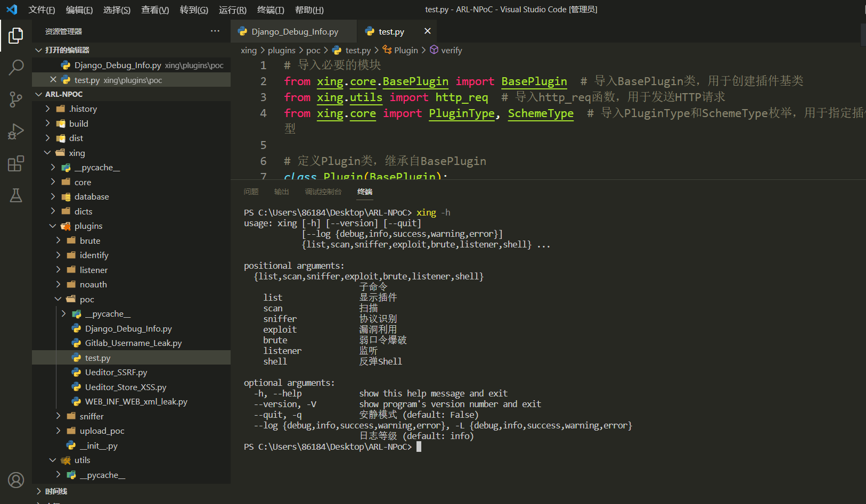This screenshot has height=504, width=866.
Task: Select test.py in the file tree
Action: click(x=131, y=358)
